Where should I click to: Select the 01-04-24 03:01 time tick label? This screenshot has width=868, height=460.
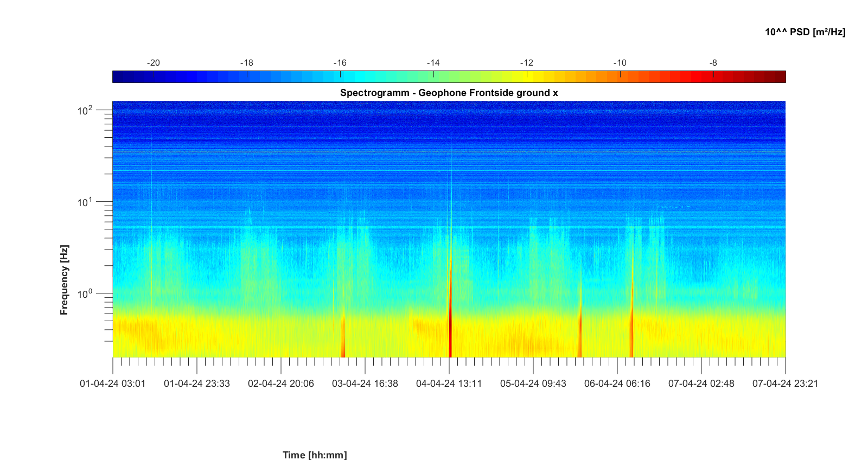click(113, 384)
